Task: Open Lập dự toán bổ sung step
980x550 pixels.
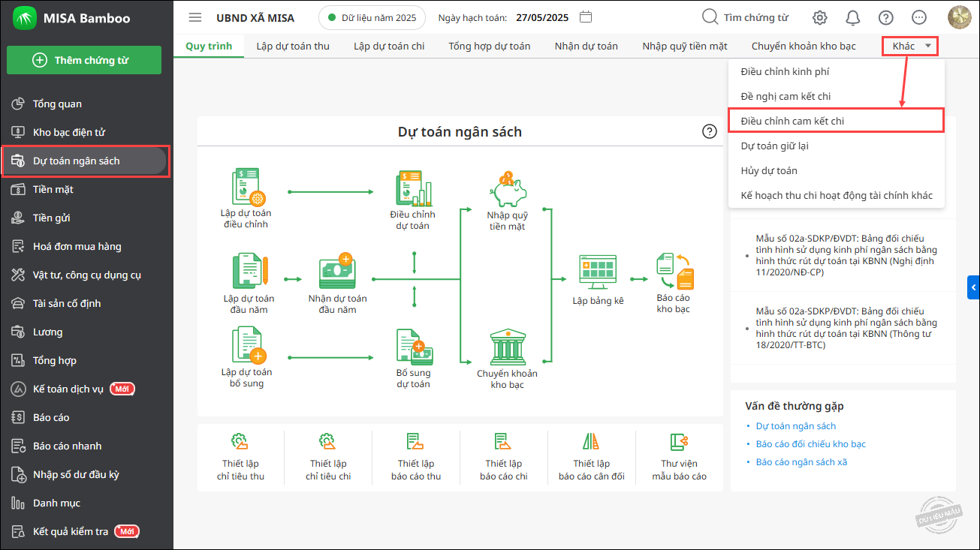Action: [x=246, y=358]
